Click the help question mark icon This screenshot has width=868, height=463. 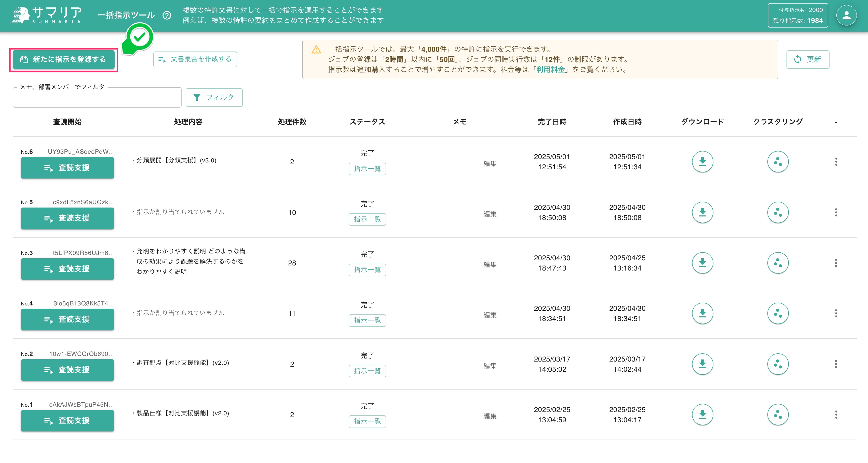167,16
